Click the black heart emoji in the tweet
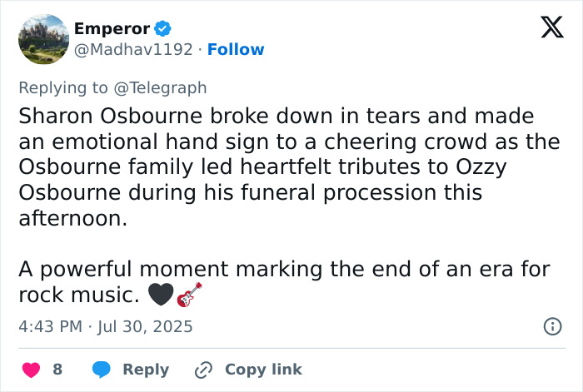583x392 pixels. [160, 295]
